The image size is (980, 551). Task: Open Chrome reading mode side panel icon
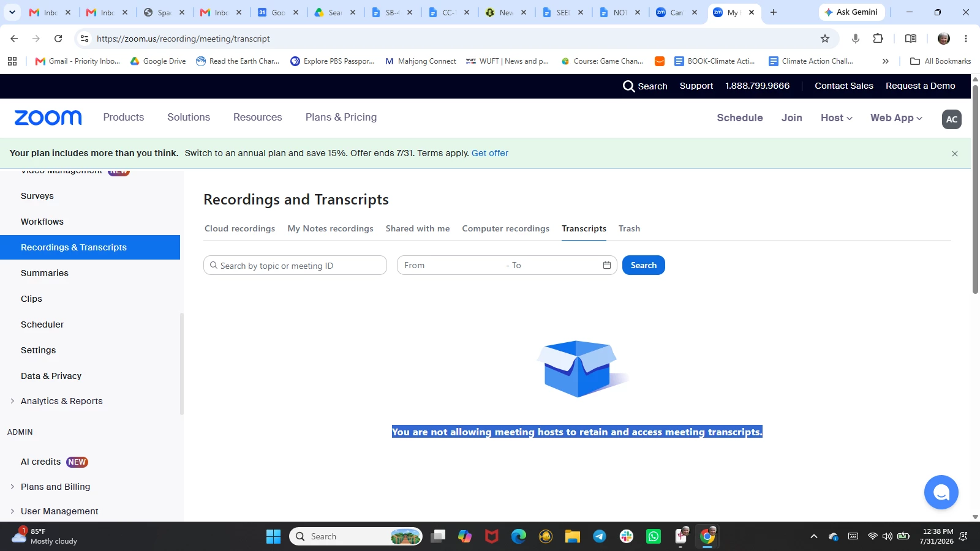click(x=911, y=39)
